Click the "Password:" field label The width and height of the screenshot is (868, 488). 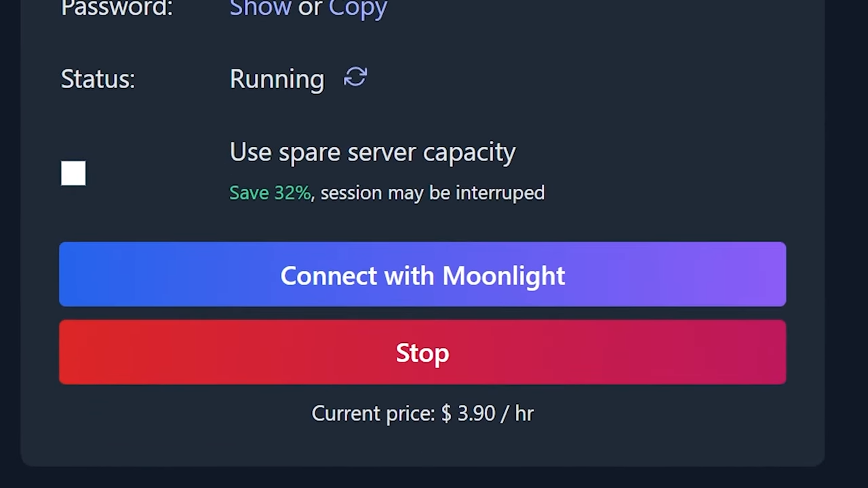pos(117,8)
